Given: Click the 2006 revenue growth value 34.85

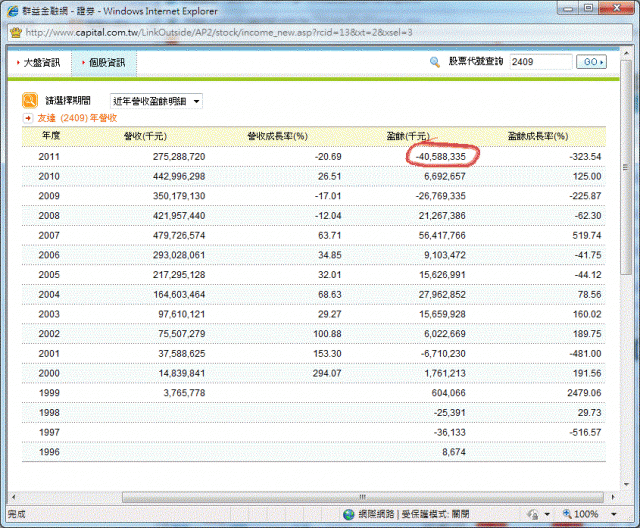Looking at the screenshot, I should (330, 255).
